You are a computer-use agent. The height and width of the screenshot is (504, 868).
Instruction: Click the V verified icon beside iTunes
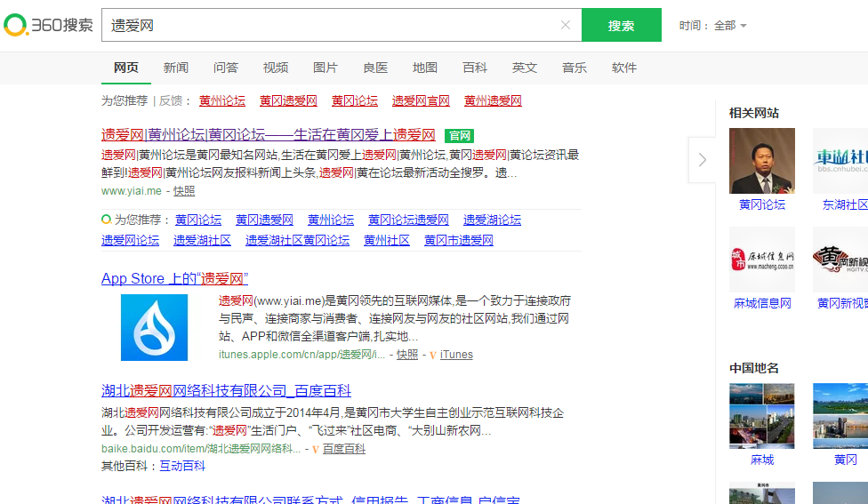432,356
